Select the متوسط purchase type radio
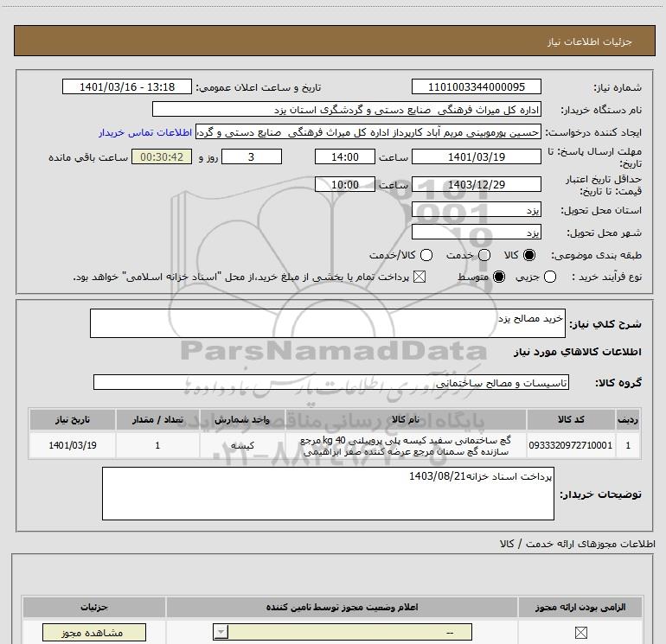666x644 pixels. (499, 277)
